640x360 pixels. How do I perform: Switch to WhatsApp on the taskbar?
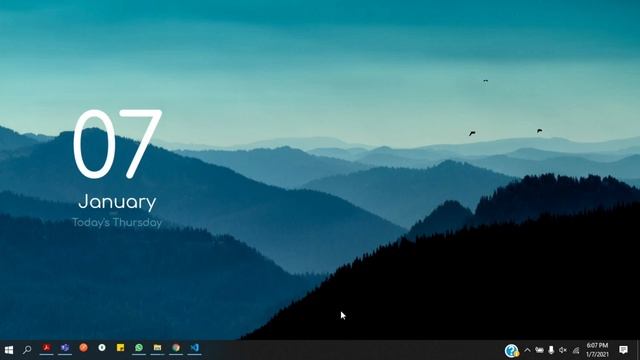click(139, 348)
